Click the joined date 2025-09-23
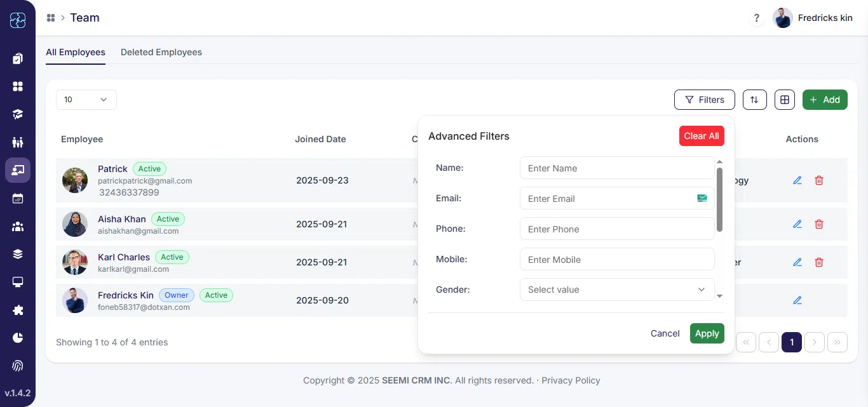This screenshot has width=868, height=407. point(322,180)
